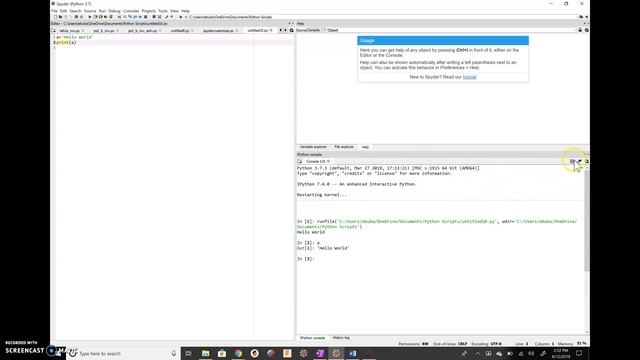Switch to the History log tab

tap(341, 338)
